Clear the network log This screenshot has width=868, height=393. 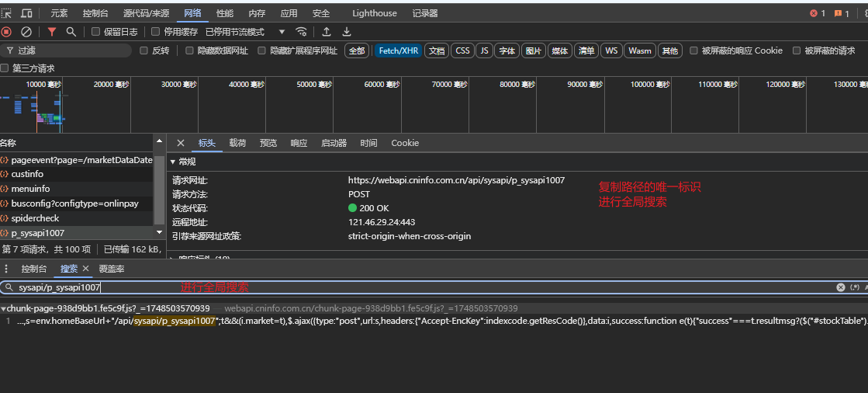tap(26, 32)
